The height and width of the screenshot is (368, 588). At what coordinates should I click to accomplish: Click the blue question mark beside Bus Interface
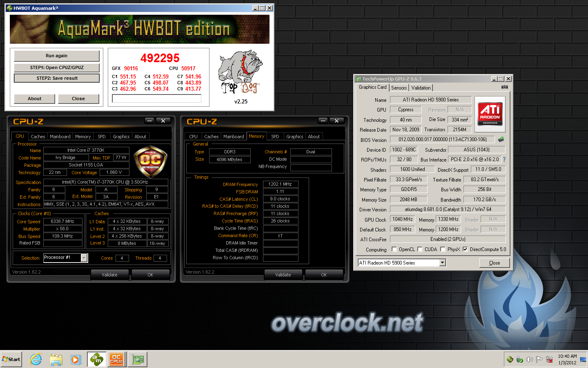click(504, 159)
